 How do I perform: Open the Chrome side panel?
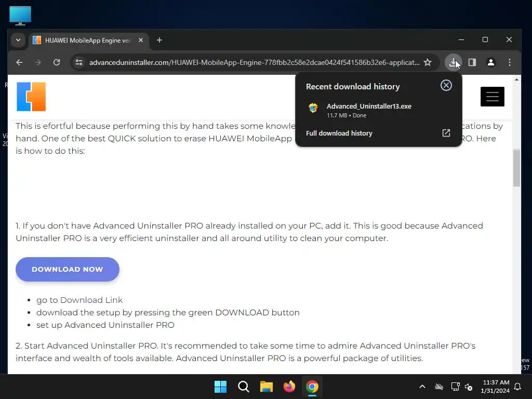point(472,62)
